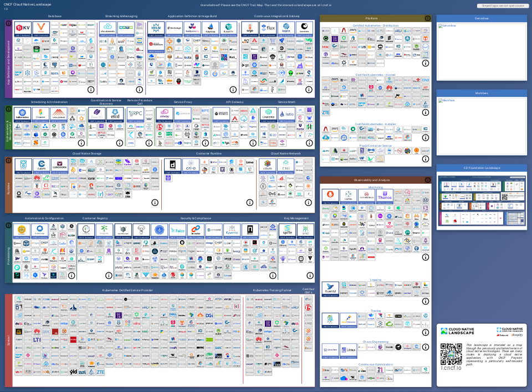Click the 'Scheduling & Orchestration' heading
Screen dimensions: 532x392
[x=49, y=102]
